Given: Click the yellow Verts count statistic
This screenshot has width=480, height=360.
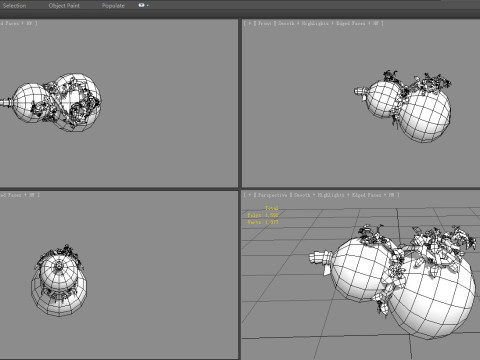Looking at the screenshot, I should pyautogui.click(x=263, y=222).
